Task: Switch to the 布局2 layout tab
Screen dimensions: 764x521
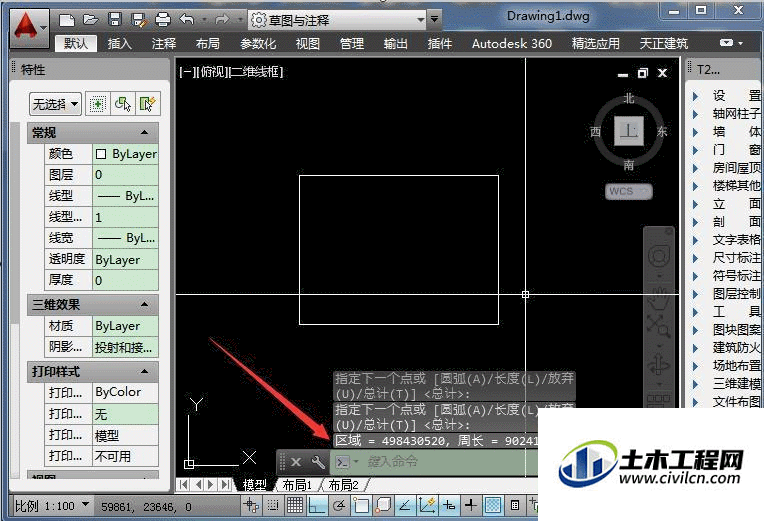Action: tap(343, 484)
